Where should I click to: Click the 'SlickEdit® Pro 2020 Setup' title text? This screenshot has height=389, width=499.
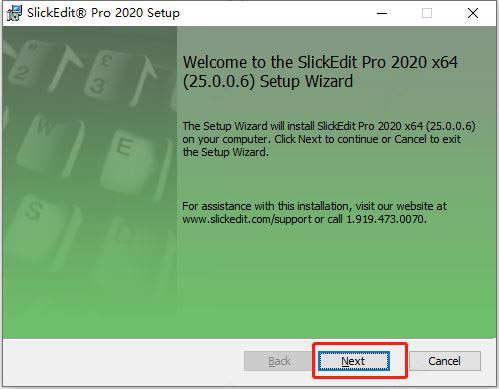[103, 13]
